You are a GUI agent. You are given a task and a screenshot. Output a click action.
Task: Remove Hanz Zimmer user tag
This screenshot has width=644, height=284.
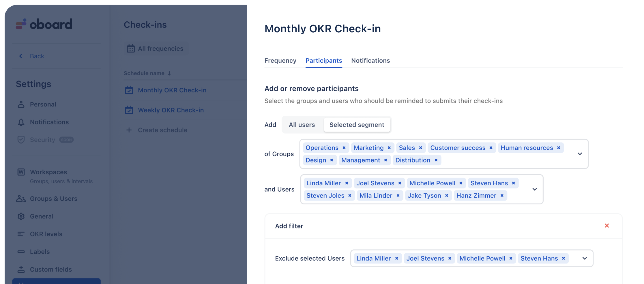502,196
